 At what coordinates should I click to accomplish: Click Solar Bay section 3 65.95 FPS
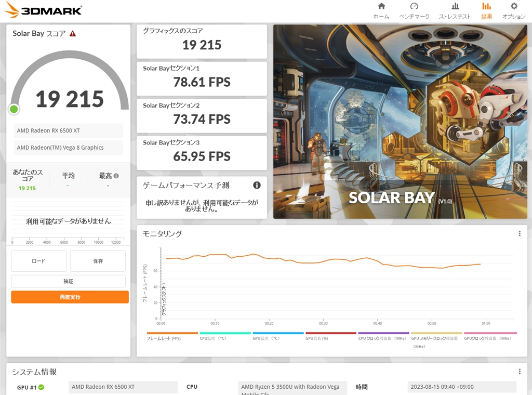click(202, 153)
